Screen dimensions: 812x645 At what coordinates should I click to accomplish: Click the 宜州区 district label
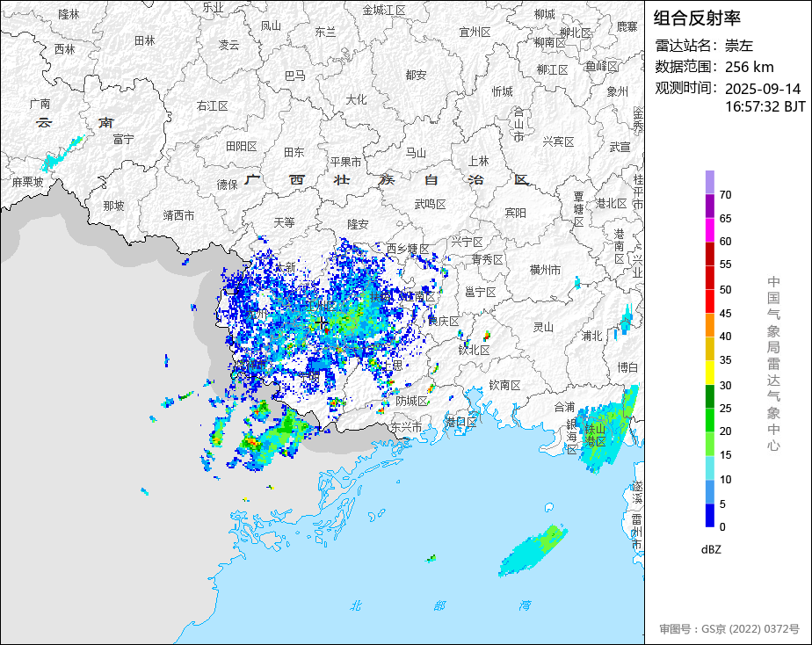tap(475, 33)
